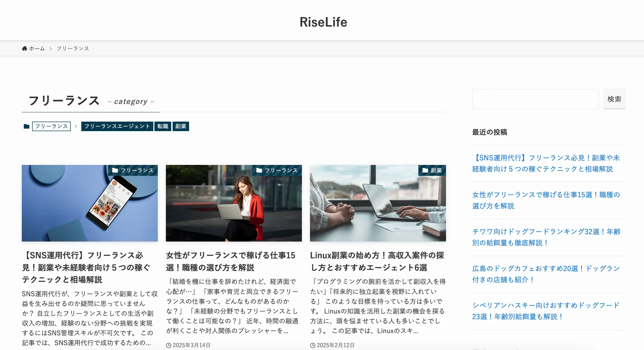
Task: Click the outlined フリーランス category tag
Action: tap(51, 126)
